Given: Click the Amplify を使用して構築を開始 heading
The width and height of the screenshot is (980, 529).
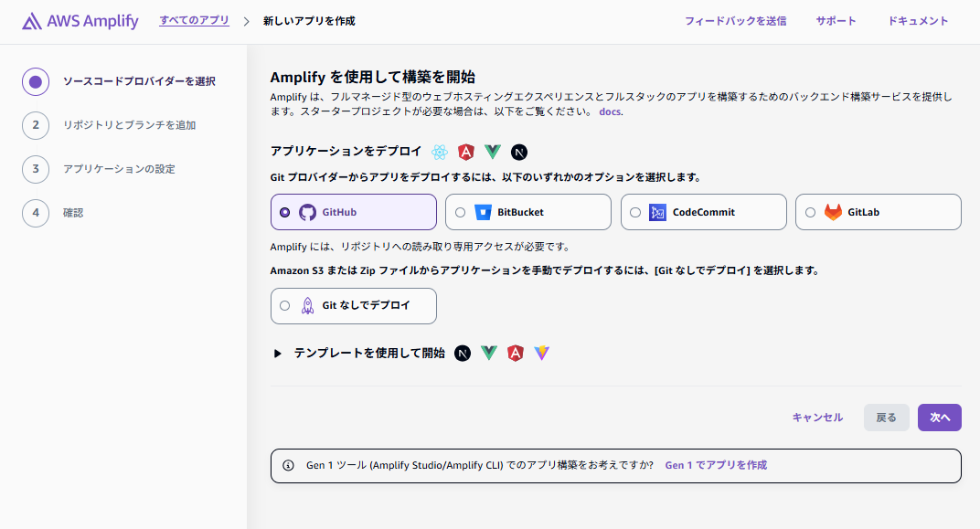Looking at the screenshot, I should click(x=372, y=77).
